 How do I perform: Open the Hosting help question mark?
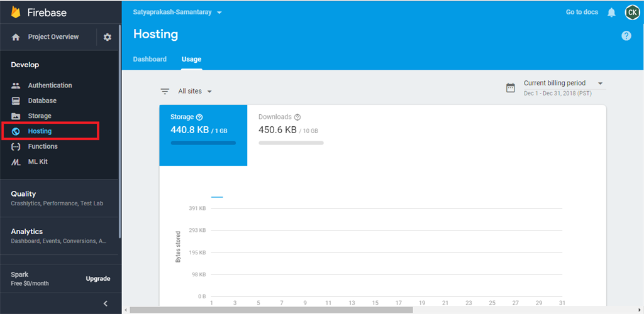click(626, 36)
